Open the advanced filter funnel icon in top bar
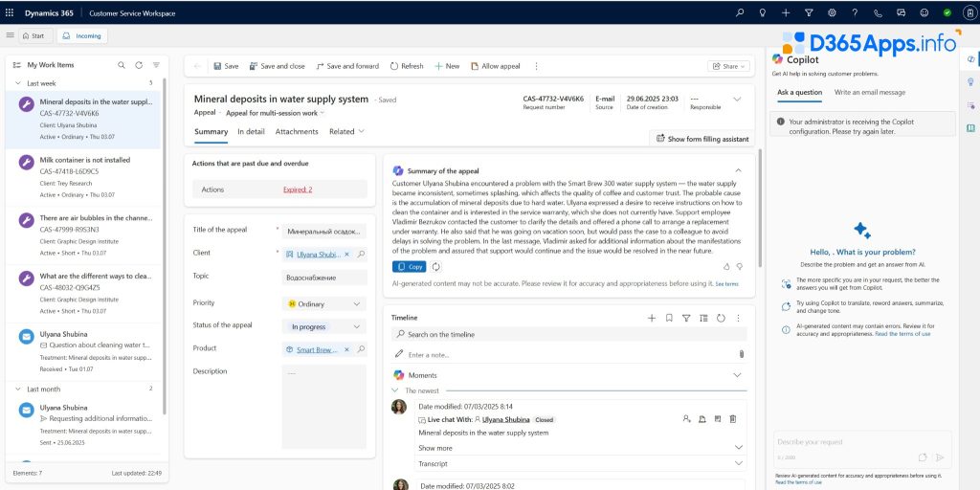The height and width of the screenshot is (490, 980). [x=809, y=12]
